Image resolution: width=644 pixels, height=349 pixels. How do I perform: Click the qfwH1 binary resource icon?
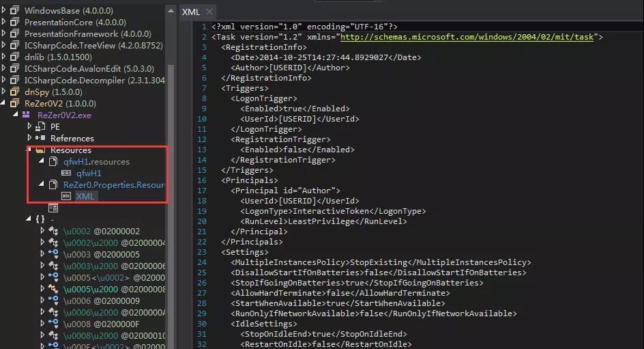65,173
